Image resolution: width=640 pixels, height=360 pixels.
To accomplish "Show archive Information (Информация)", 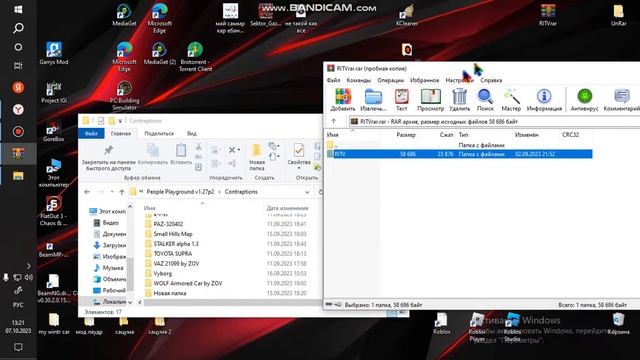I will point(544,100).
